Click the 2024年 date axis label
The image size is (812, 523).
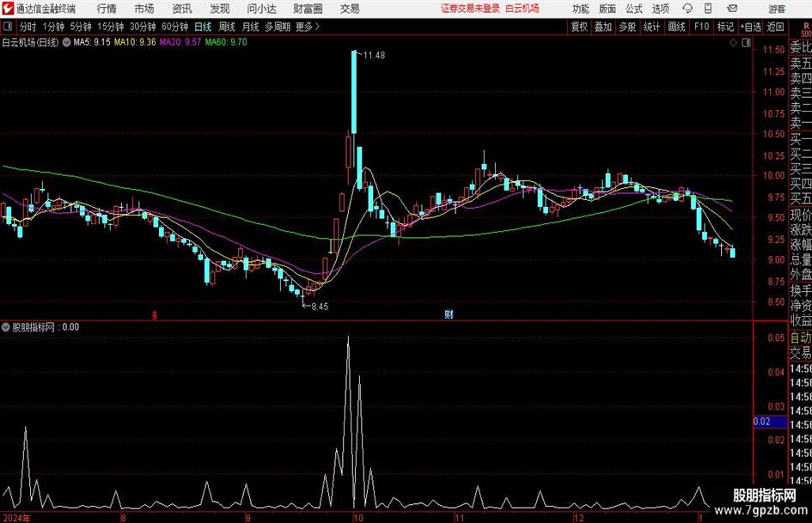(16, 518)
